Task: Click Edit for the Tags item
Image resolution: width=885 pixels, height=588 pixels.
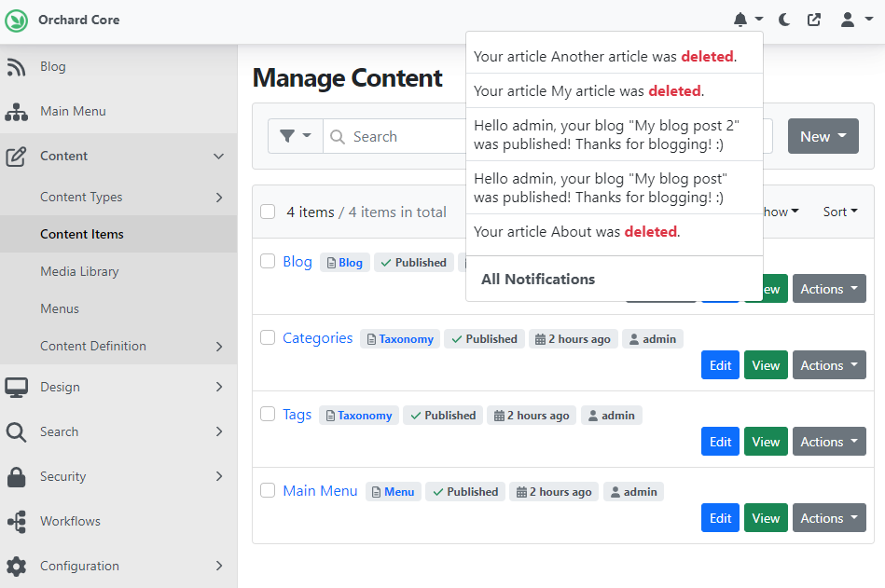Action: 720,442
